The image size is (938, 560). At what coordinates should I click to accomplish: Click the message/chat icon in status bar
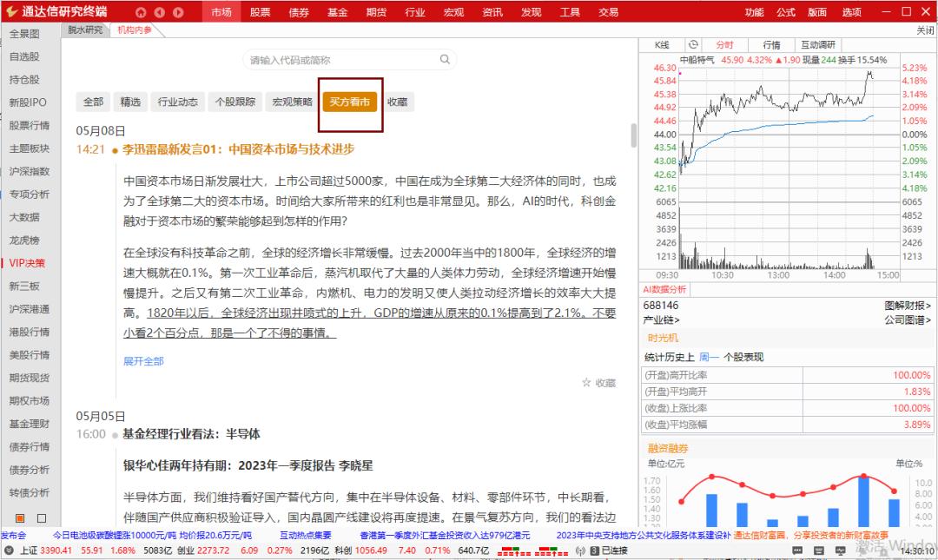[796, 550]
